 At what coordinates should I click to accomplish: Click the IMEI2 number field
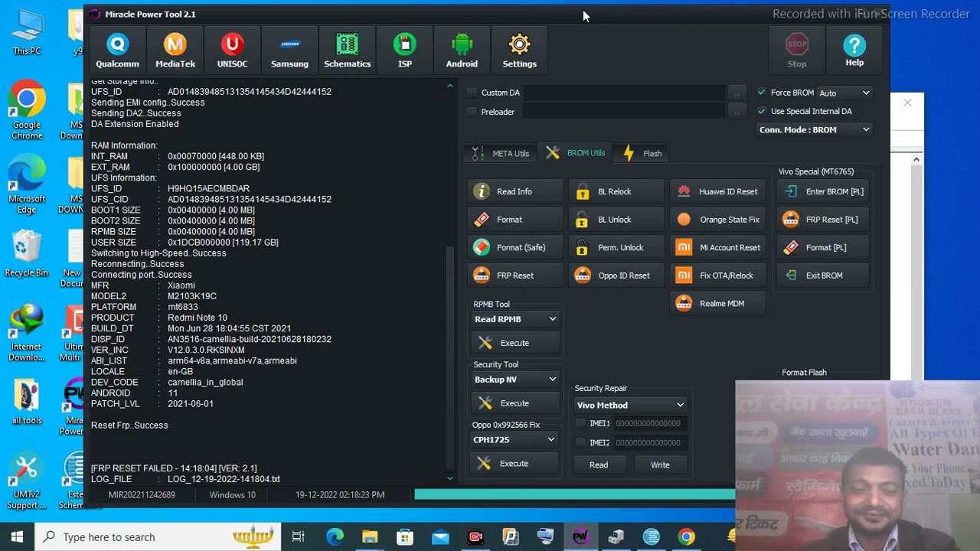(649, 442)
